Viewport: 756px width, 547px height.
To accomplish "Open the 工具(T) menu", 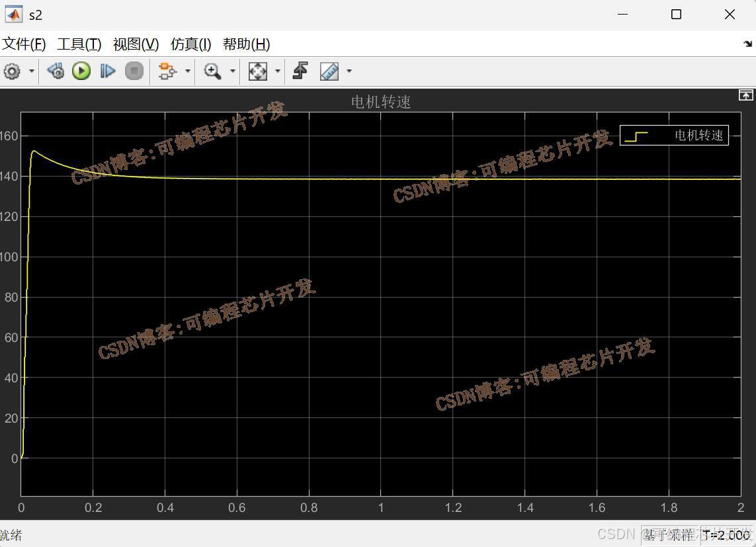I will [79, 44].
